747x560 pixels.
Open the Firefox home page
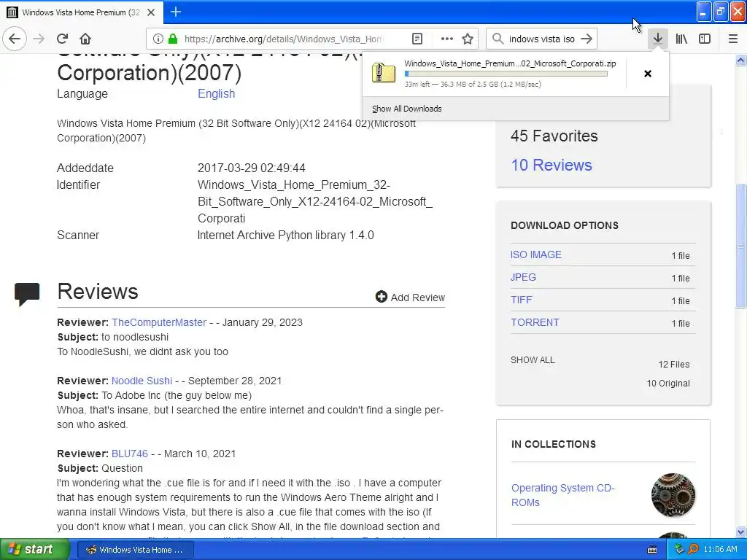coord(85,39)
